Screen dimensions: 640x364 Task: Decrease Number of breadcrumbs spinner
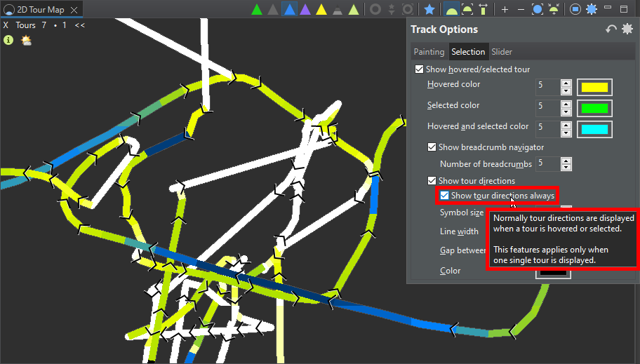click(566, 168)
